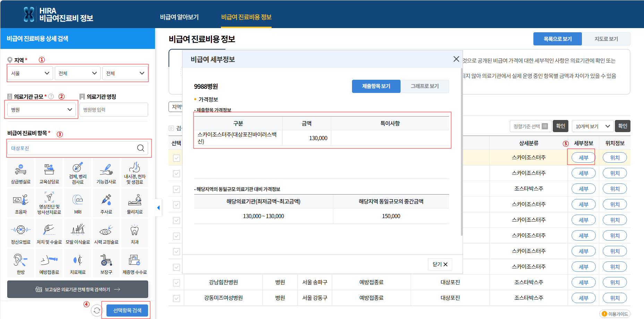Toggle checkbox for the highlighted first result row

pyautogui.click(x=177, y=158)
